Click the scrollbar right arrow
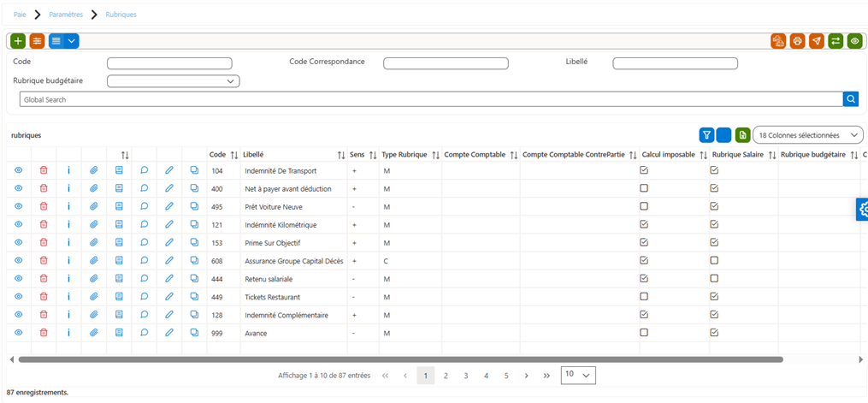Image resolution: width=868 pixels, height=403 pixels. pyautogui.click(x=860, y=359)
